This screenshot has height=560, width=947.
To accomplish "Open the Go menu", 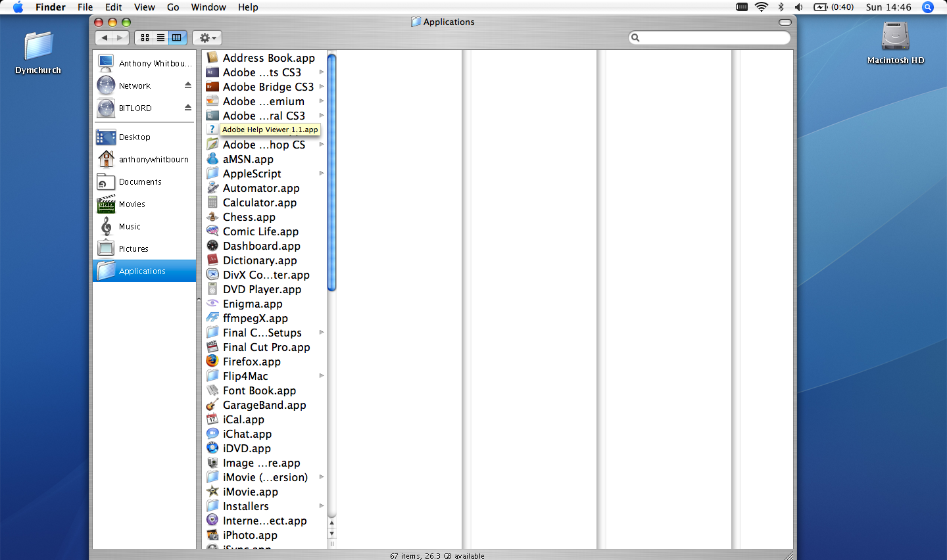I will (x=173, y=7).
